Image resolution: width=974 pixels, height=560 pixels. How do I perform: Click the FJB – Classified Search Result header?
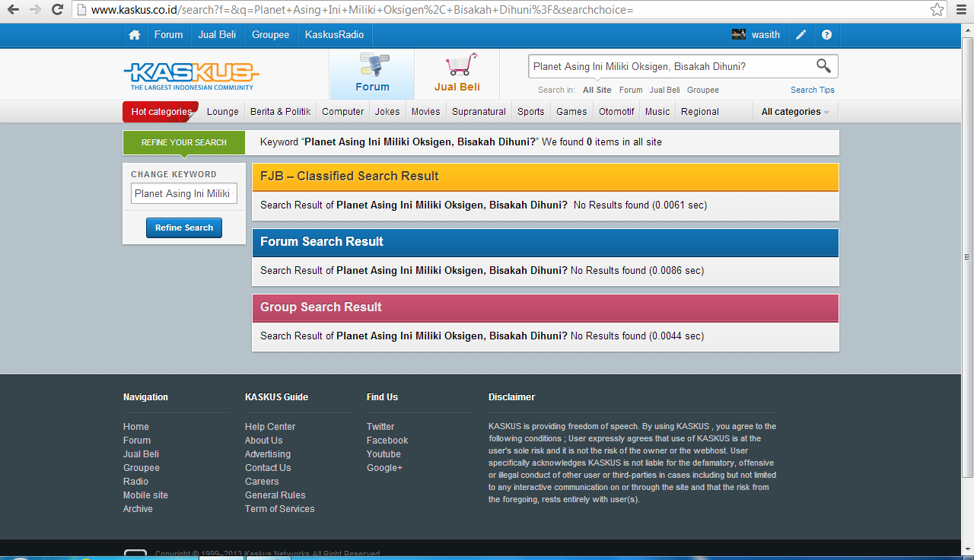point(545,177)
